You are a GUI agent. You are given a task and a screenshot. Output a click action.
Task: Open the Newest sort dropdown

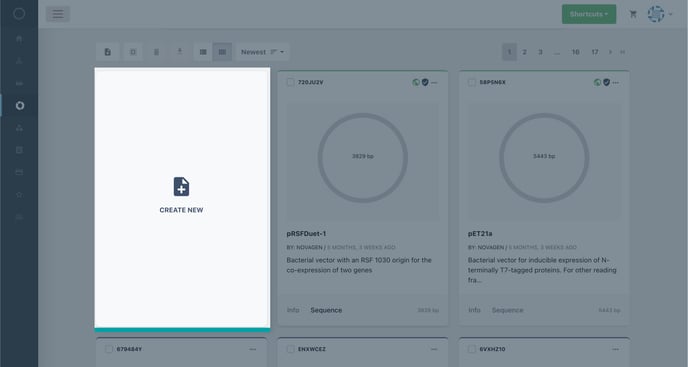[262, 52]
